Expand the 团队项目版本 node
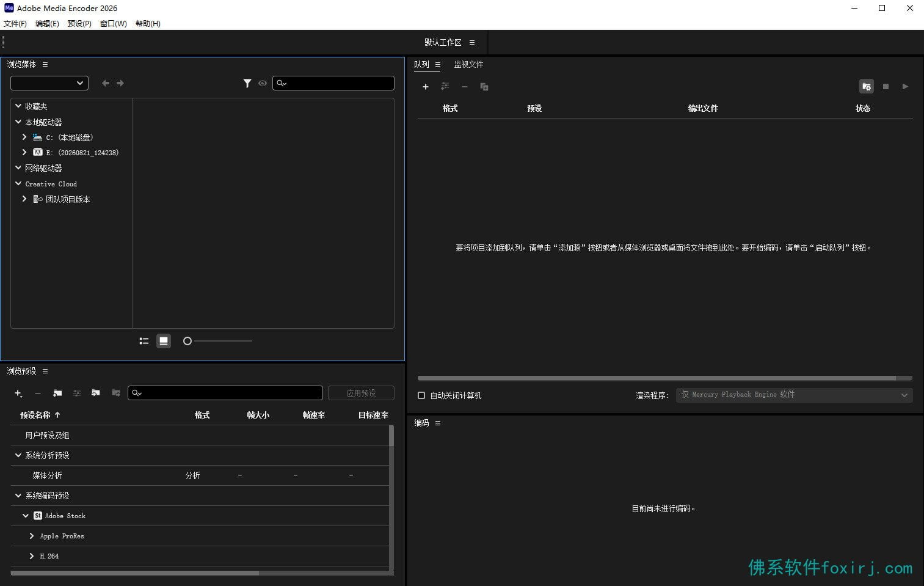 [24, 199]
